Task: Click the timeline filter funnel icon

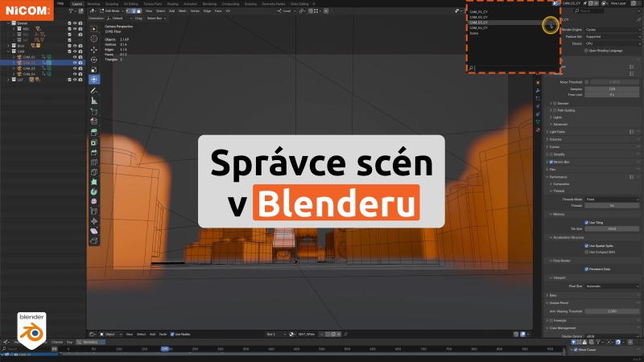Action: [598, 342]
